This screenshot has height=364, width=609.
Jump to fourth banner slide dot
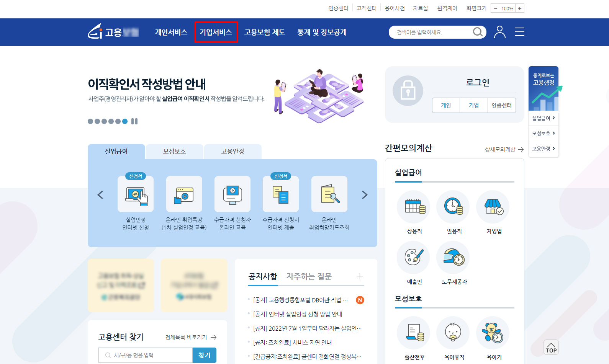click(x=111, y=121)
